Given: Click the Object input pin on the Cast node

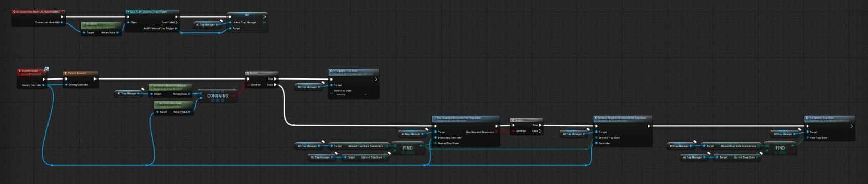Looking at the screenshot, I should click(x=128, y=22).
